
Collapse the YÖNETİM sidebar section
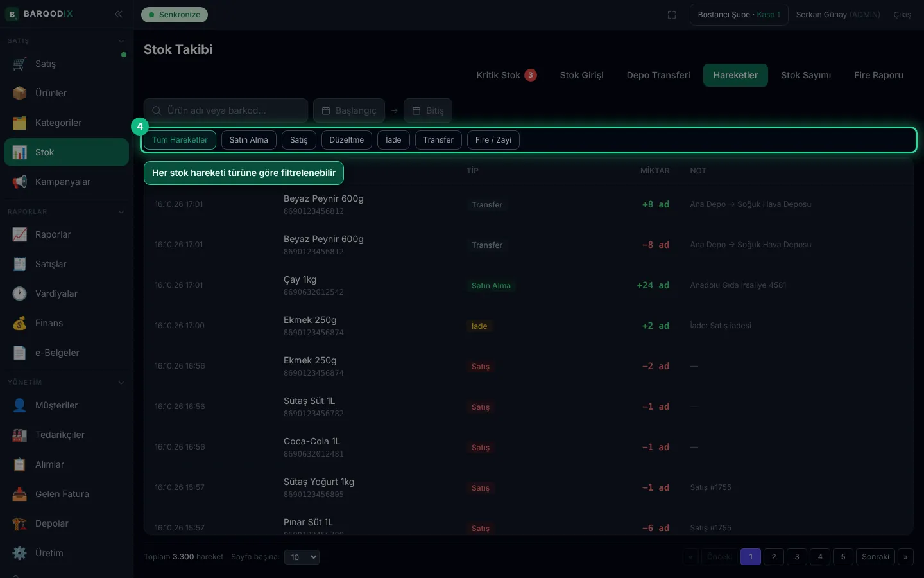[121, 383]
